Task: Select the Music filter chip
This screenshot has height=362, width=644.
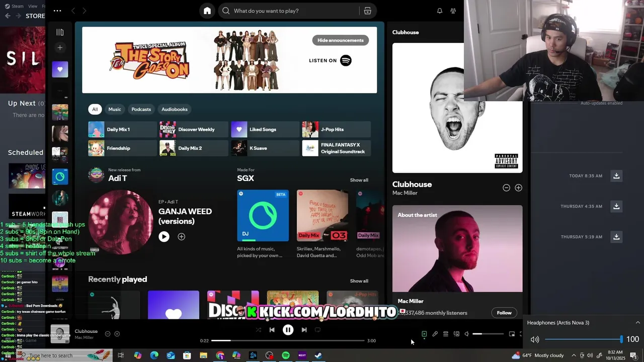Action: [115, 109]
